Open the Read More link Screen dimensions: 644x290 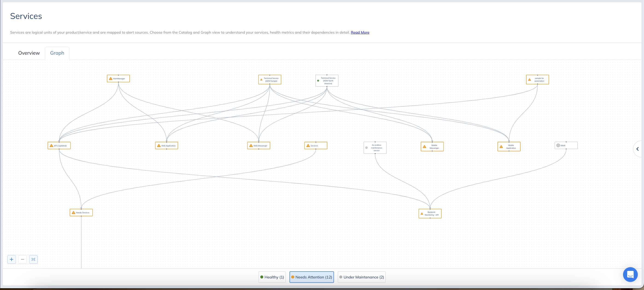coord(360,33)
